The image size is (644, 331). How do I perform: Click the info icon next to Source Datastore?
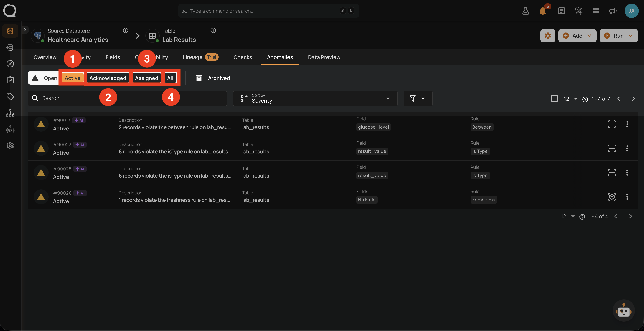[x=126, y=31]
